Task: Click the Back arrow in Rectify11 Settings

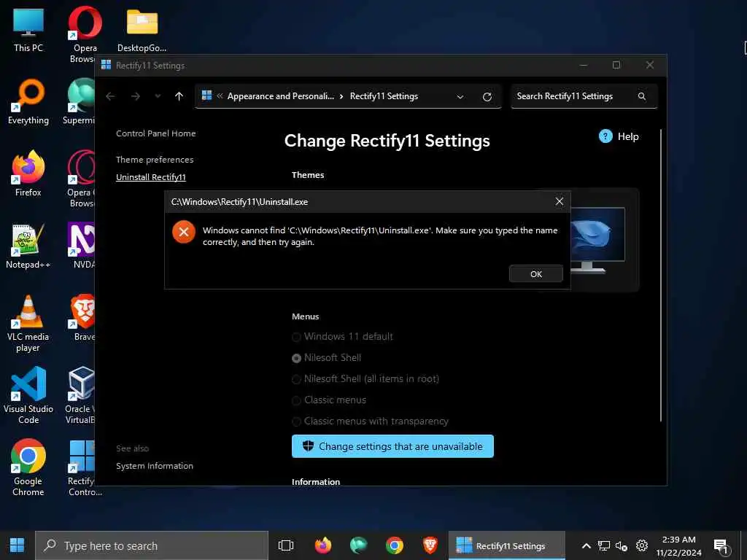Action: (x=111, y=96)
